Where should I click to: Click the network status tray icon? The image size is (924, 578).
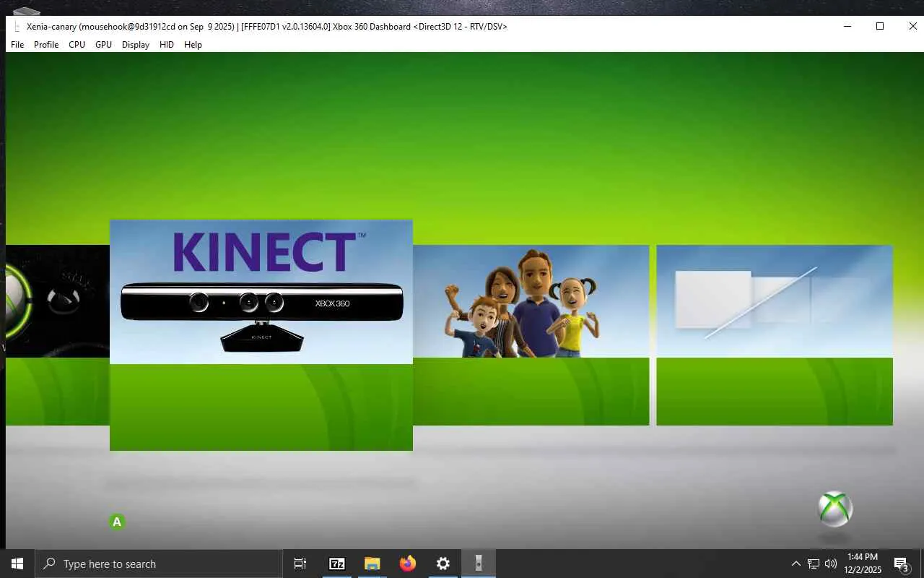(x=814, y=564)
